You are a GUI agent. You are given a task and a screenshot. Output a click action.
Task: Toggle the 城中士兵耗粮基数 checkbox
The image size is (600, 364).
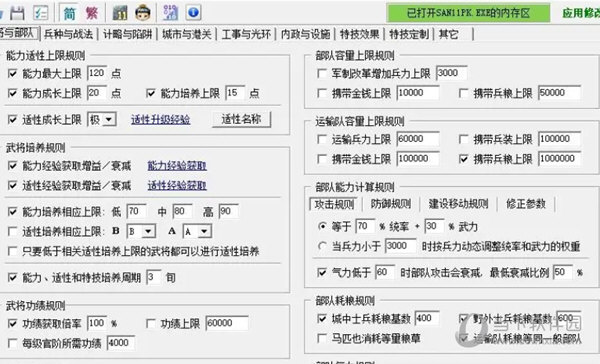click(322, 318)
